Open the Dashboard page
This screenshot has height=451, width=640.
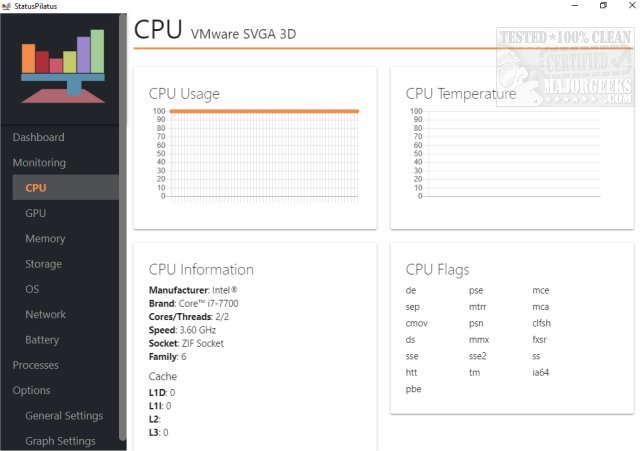(x=38, y=137)
